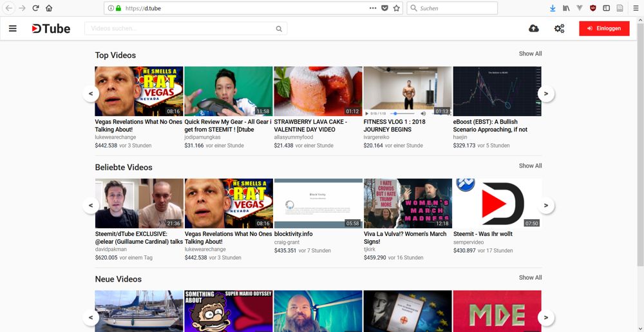This screenshot has height=332, width=644.
Task: Open channel sempervideo
Action: [x=469, y=242]
